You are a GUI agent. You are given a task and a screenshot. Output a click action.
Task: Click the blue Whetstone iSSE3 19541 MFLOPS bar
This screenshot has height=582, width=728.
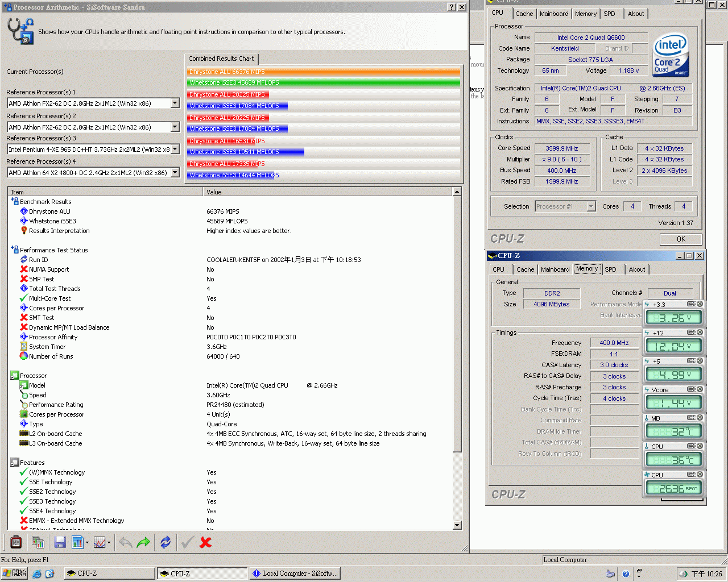pyautogui.click(x=246, y=152)
